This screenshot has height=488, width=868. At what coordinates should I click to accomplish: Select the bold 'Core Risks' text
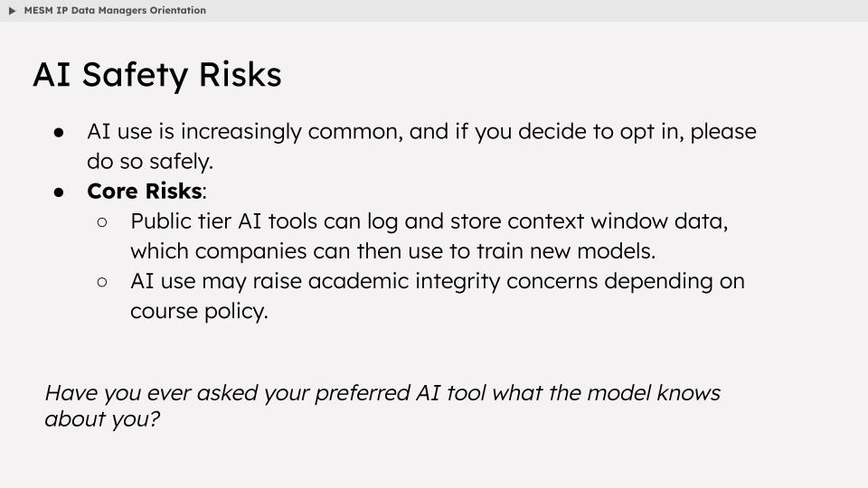(145, 191)
